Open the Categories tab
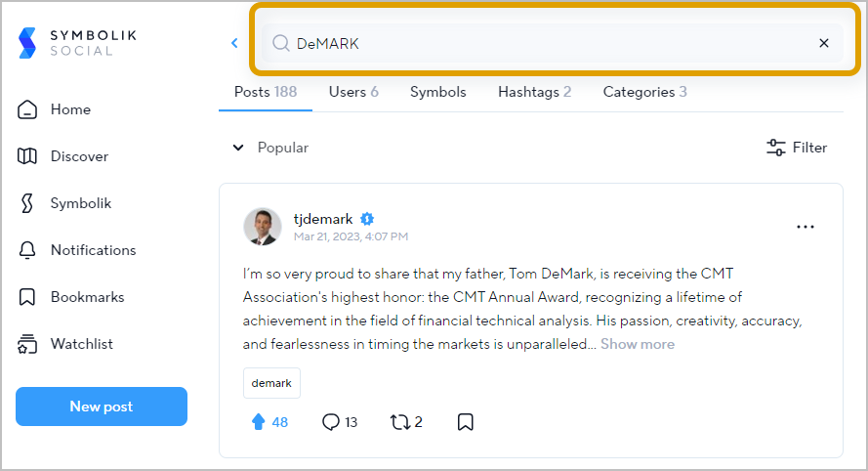The image size is (868, 471). point(645,92)
